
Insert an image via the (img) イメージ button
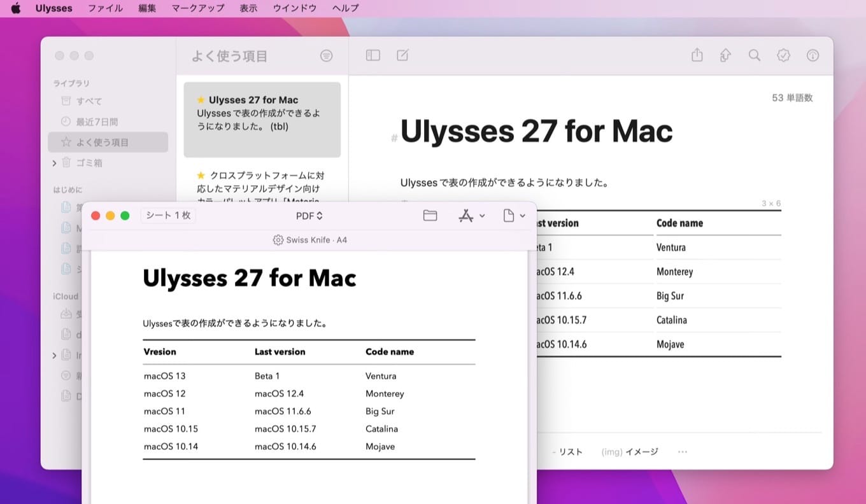[629, 452]
